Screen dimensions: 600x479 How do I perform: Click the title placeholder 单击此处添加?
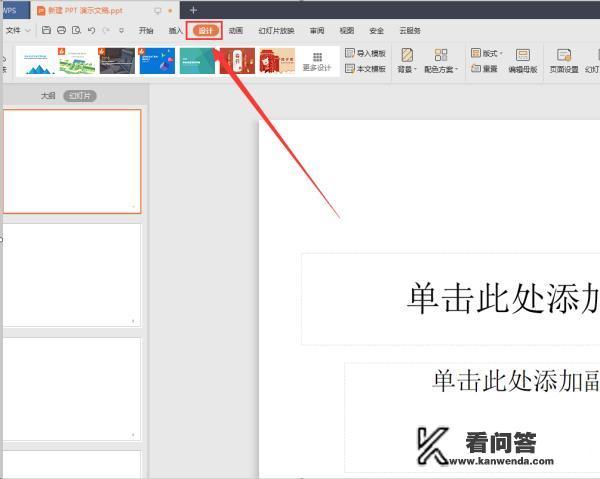click(451, 298)
